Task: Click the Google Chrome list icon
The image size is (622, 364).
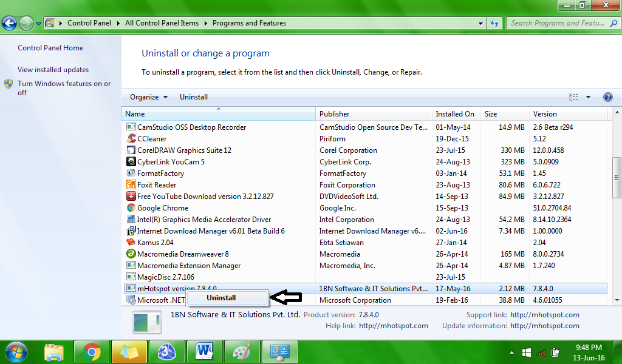Action: tap(131, 207)
